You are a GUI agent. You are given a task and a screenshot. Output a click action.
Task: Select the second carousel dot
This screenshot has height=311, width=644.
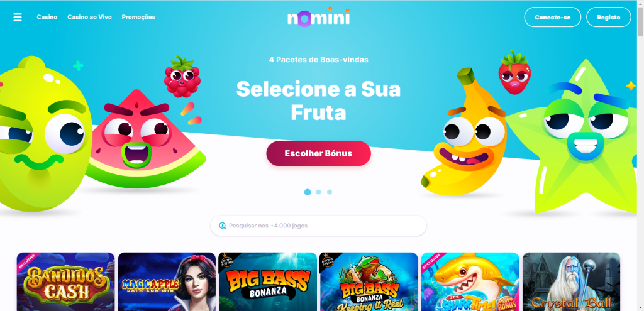point(318,192)
